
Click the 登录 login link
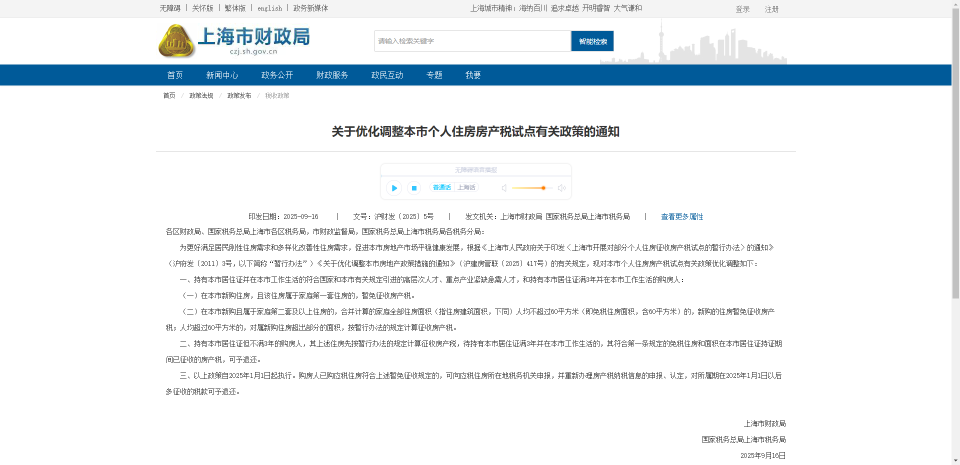click(743, 9)
